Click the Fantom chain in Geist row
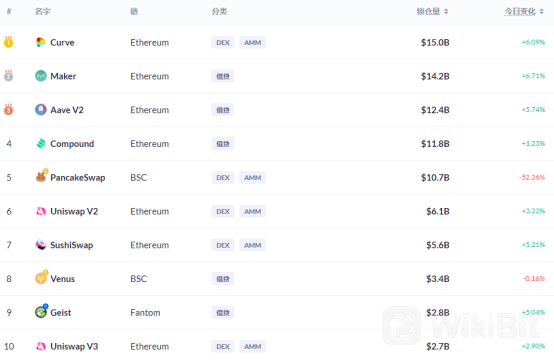This screenshot has height=362, width=554. pos(145,313)
